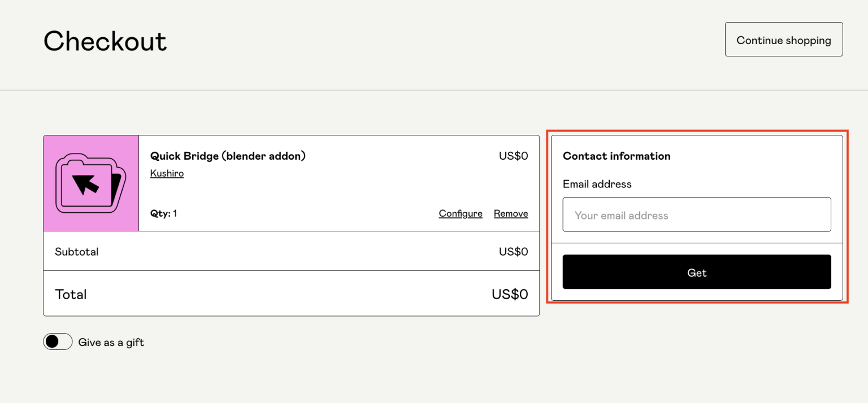Click the US$0 amount in Subtotal row
This screenshot has height=403, width=868.
[513, 252]
